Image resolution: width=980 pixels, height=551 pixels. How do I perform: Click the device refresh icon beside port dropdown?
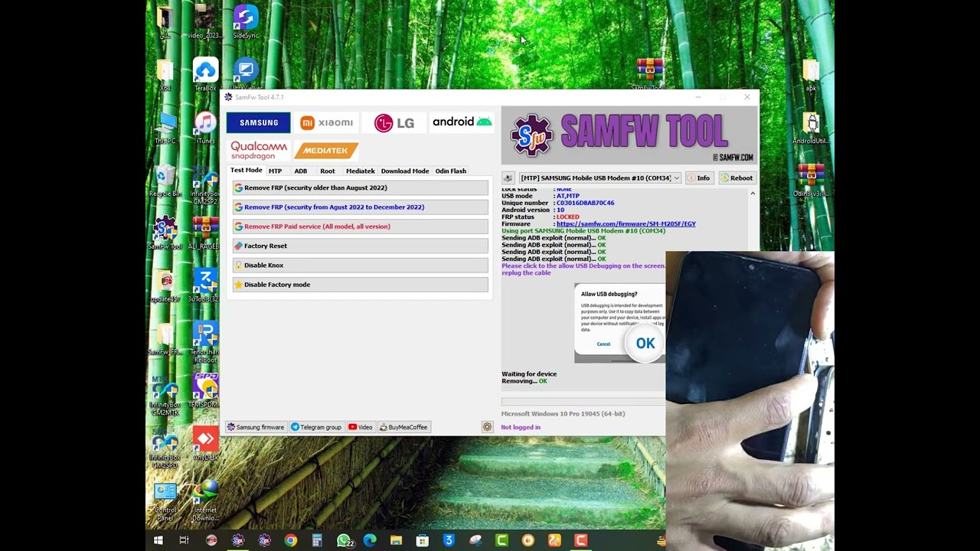pos(508,178)
